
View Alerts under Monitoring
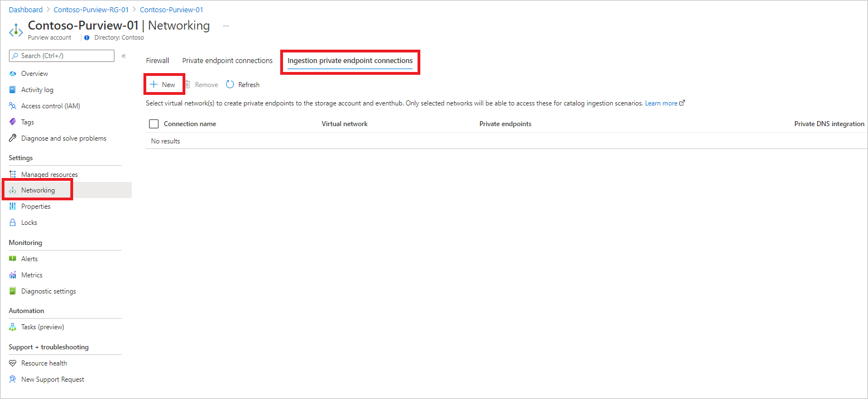coord(30,258)
